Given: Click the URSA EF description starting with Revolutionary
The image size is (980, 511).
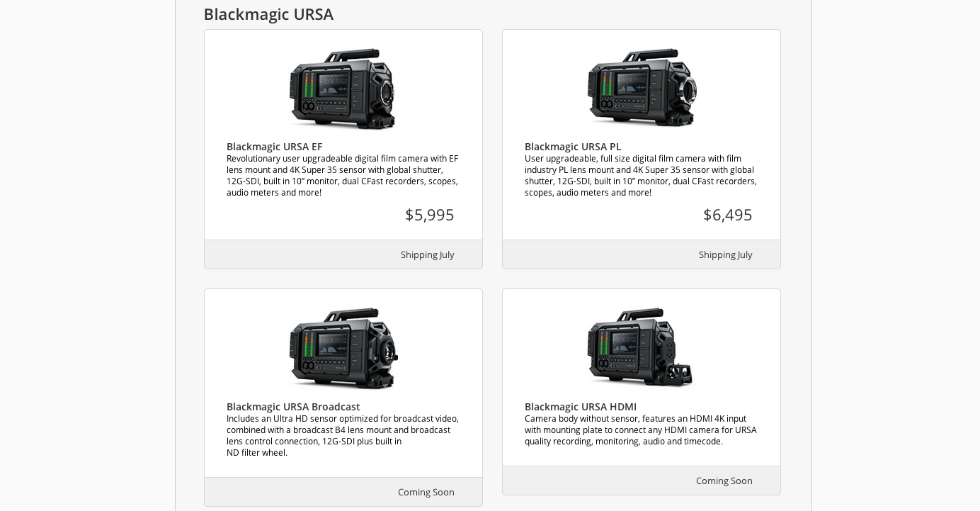Looking at the screenshot, I should [x=343, y=176].
